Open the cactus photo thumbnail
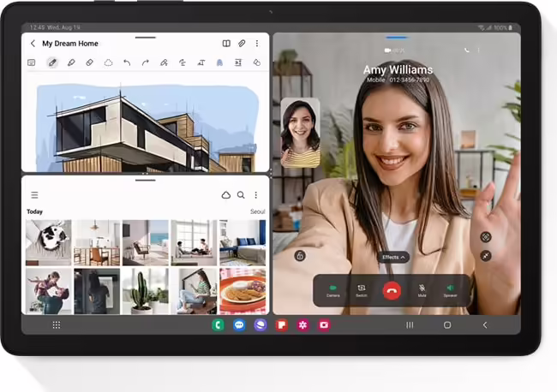This screenshot has width=557, height=392. click(144, 291)
